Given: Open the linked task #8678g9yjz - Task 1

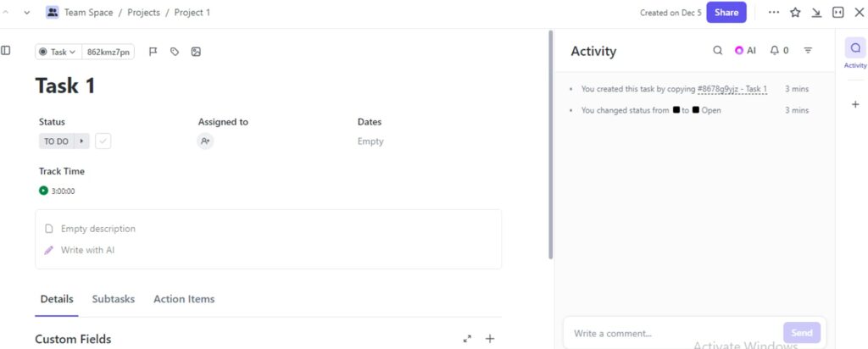Looking at the screenshot, I should [732, 88].
